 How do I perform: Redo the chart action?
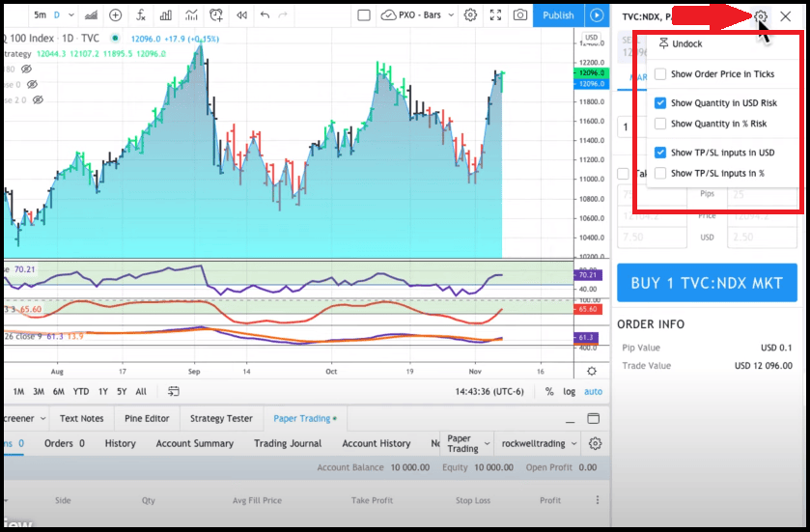283,15
